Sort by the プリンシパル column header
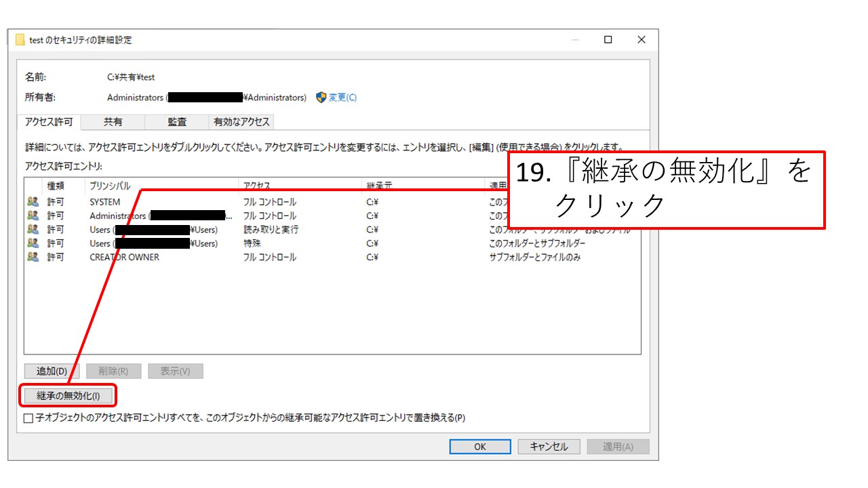868x488 pixels. [x=110, y=186]
